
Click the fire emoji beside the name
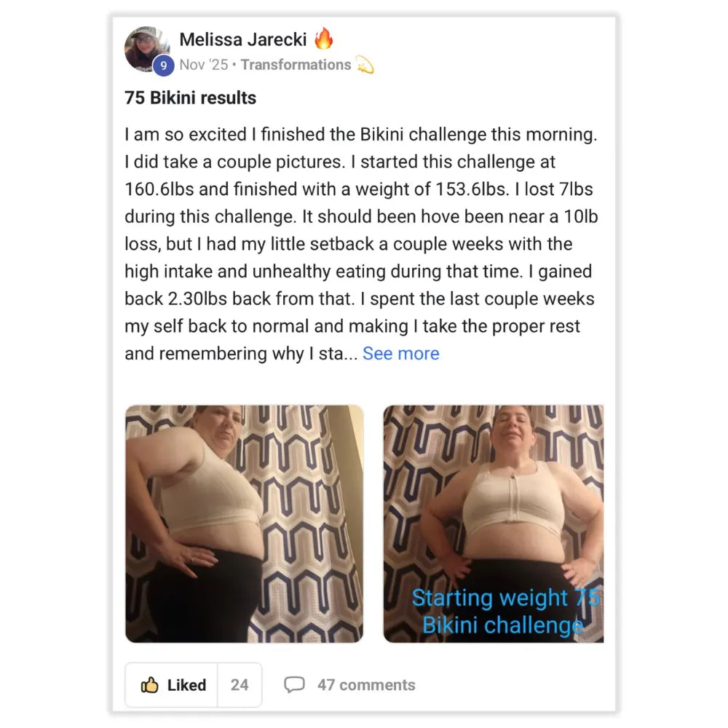tap(324, 38)
